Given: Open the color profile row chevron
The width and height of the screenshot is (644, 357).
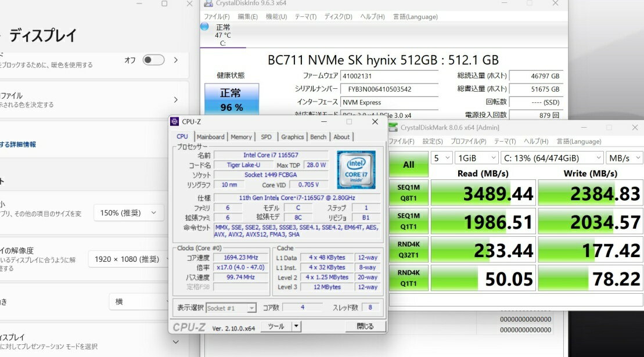Looking at the screenshot, I should (x=176, y=100).
